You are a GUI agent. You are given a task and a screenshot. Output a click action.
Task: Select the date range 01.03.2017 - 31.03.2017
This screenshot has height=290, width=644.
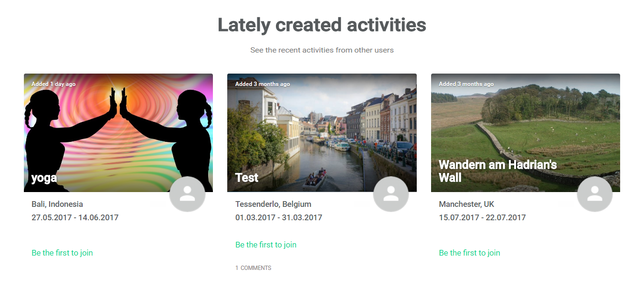[279, 217]
